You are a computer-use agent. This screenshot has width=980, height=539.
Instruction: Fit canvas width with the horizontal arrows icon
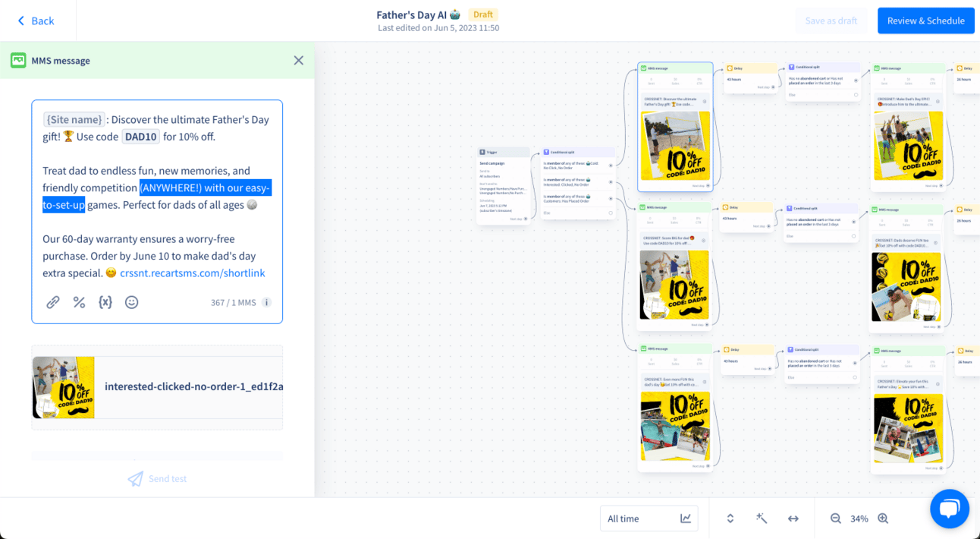(793, 519)
